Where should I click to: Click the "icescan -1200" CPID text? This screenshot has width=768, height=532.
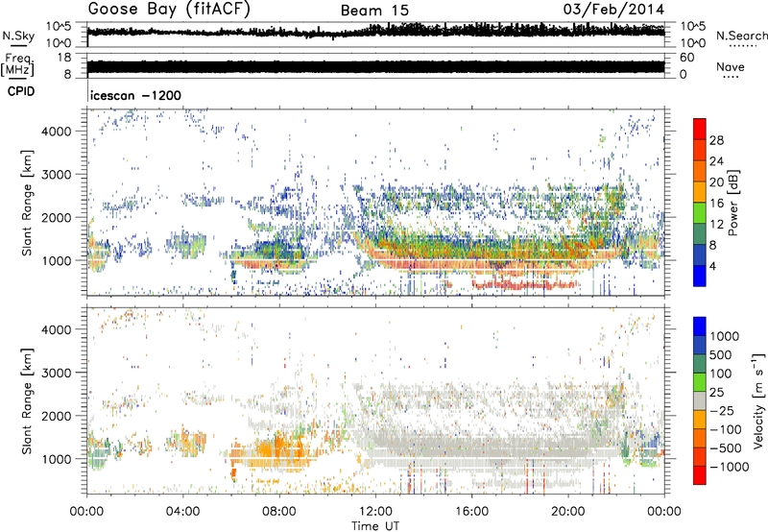[135, 95]
